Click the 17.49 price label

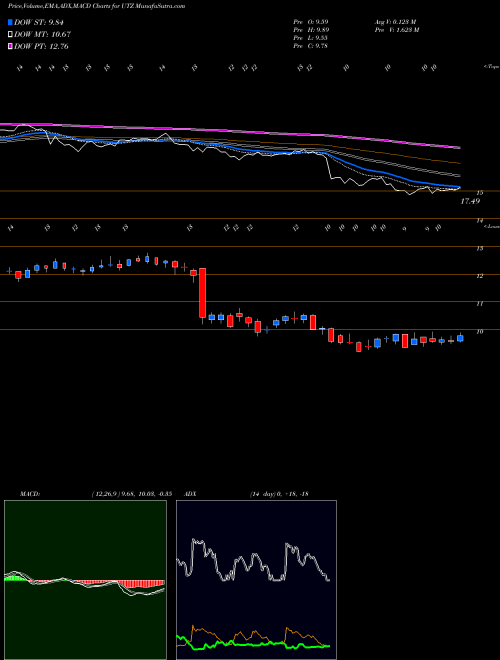pos(470,202)
